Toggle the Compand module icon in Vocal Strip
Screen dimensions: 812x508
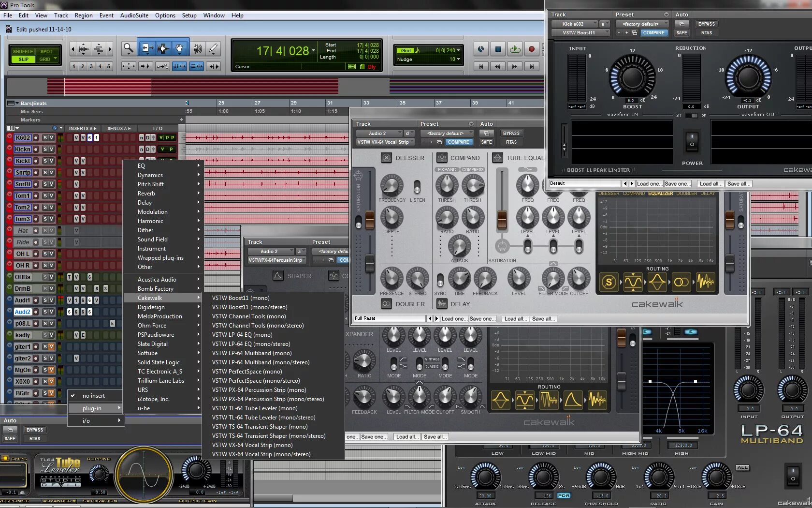pos(442,158)
